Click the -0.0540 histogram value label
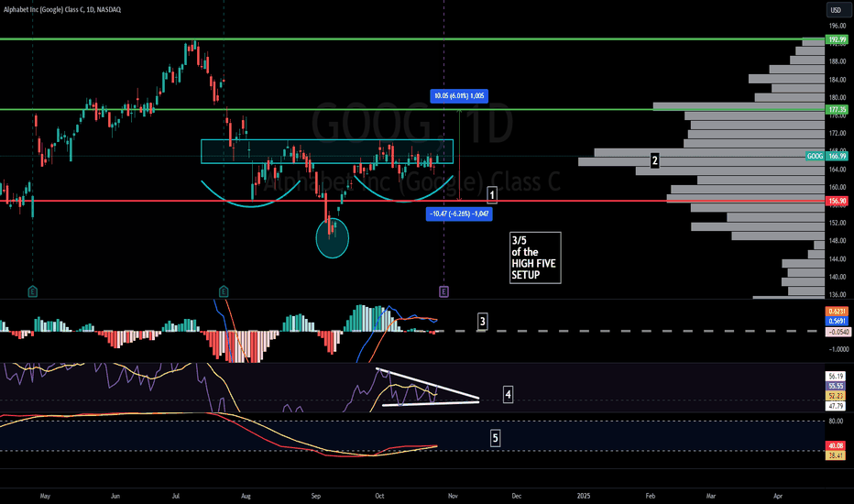The height and width of the screenshot is (504, 854). (837, 332)
